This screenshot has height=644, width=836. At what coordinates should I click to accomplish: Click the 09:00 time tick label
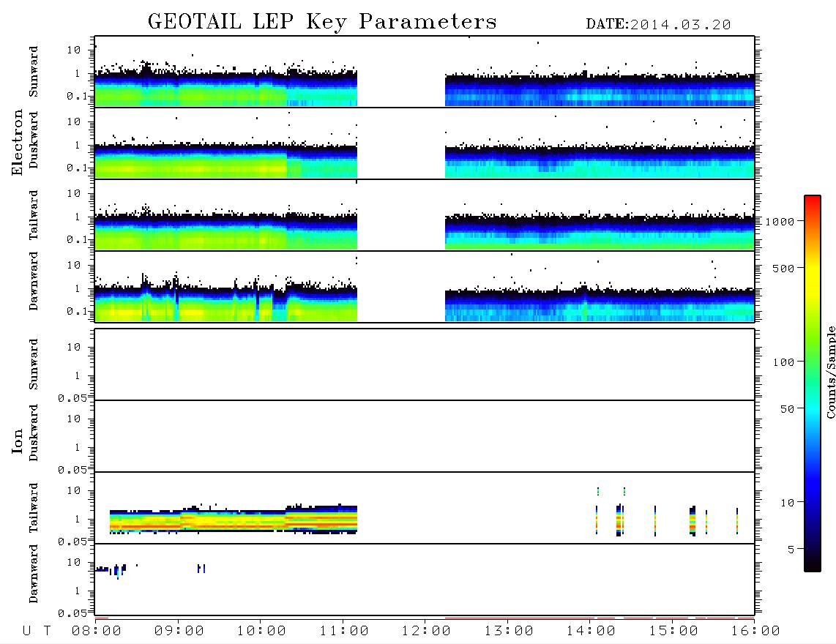pyautogui.click(x=179, y=632)
